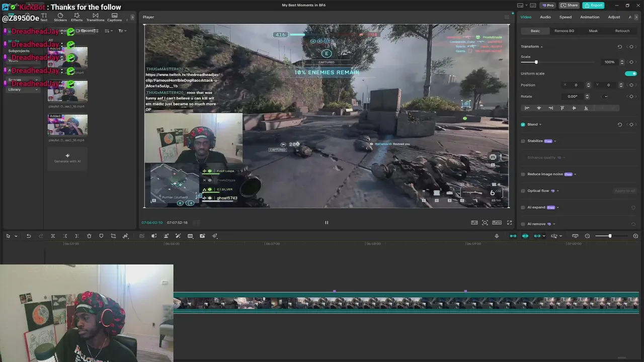
Task: Click the crop tool in the timeline toolbar
Action: [113, 236]
